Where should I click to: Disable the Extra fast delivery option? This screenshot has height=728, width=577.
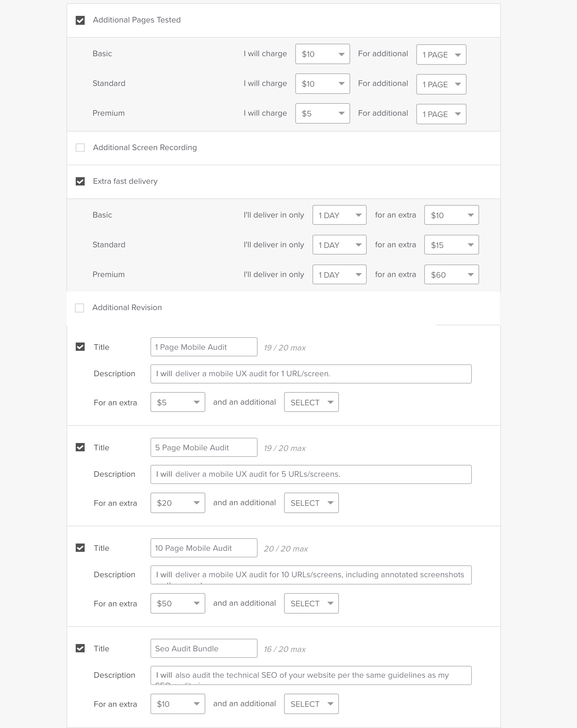click(x=80, y=181)
